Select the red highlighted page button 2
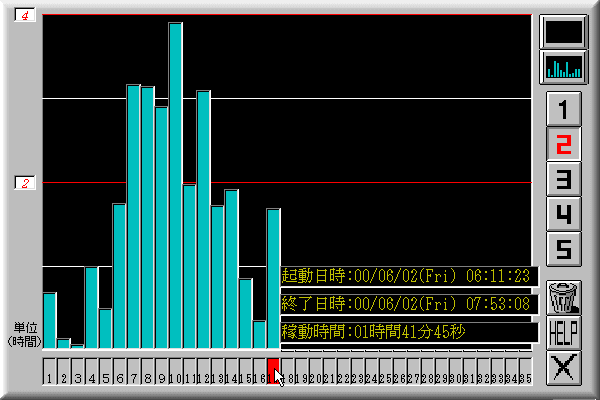Image resolution: width=600 pixels, height=400 pixels. pyautogui.click(x=564, y=144)
